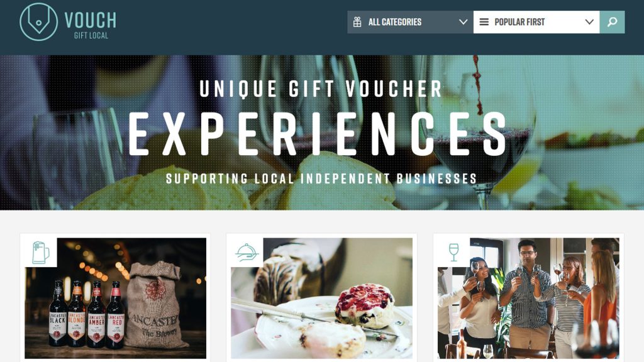The width and height of the screenshot is (644, 362).
Task: Click the Gift Local tagline under Vouch
Action: coord(91,36)
